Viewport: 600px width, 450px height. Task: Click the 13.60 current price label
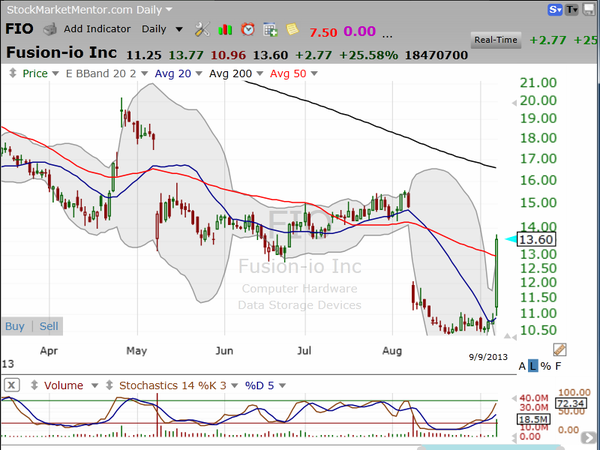point(536,240)
